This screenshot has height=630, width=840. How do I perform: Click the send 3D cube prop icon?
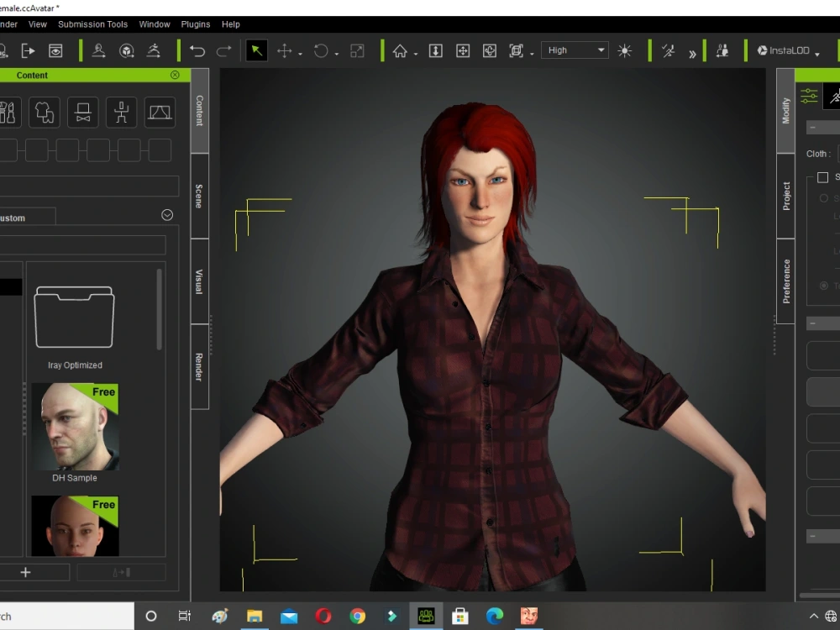127,51
